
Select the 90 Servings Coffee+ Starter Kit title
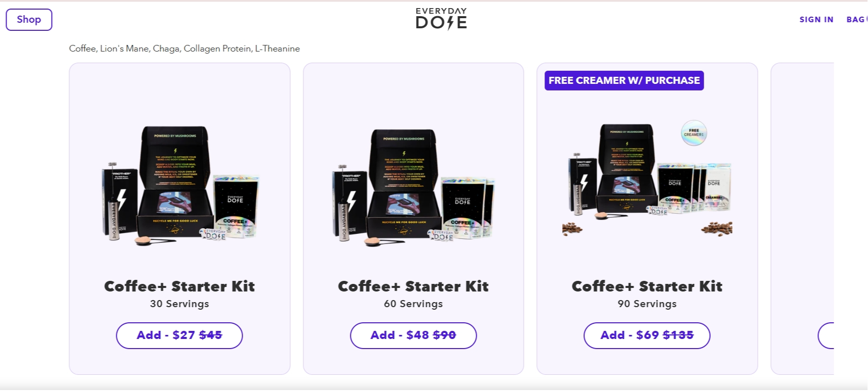point(647,286)
